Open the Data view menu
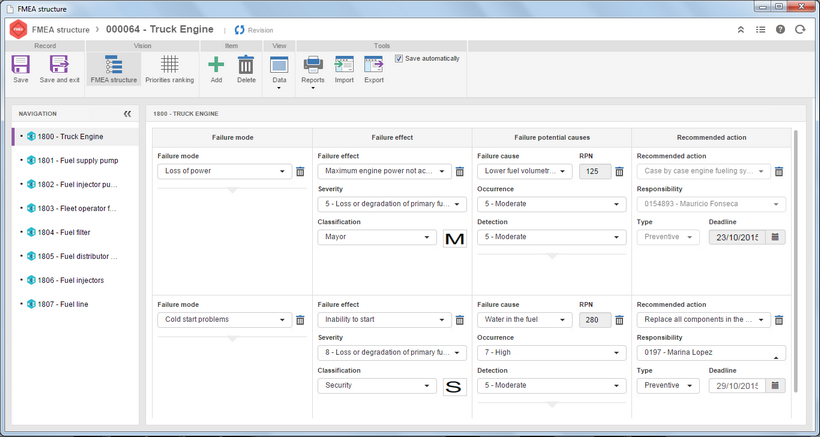Image resolution: width=820 pixels, height=437 pixels. click(279, 72)
